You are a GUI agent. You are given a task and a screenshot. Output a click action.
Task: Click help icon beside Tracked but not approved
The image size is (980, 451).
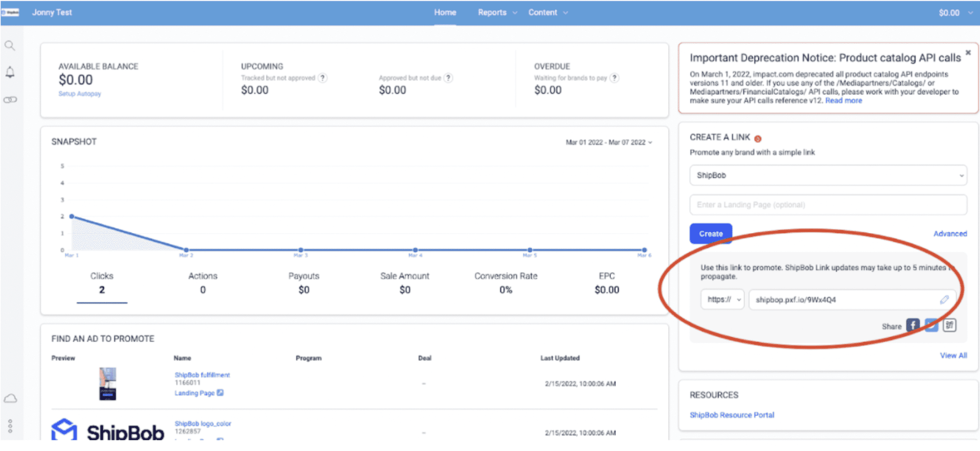coord(323,78)
